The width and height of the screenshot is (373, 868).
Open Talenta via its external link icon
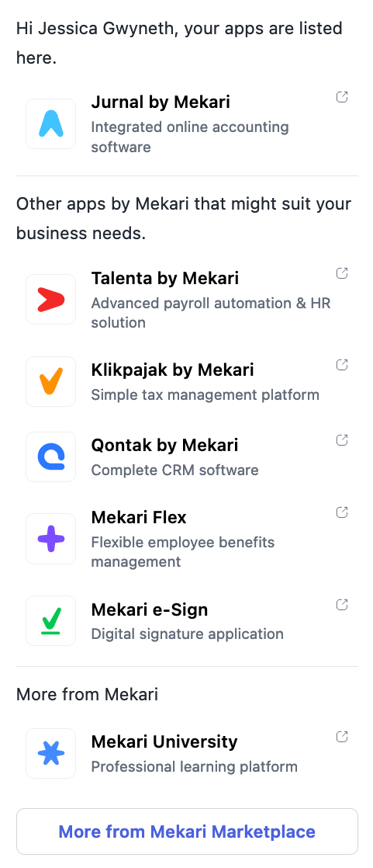click(x=342, y=273)
